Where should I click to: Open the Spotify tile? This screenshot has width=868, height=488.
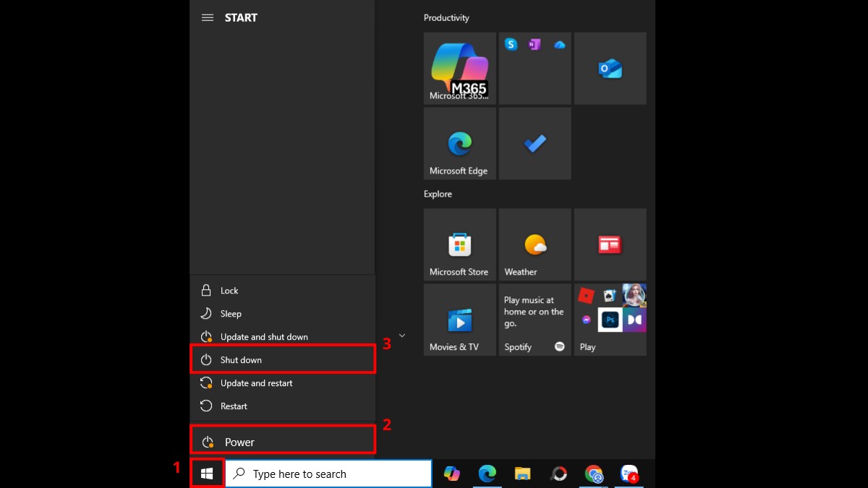535,318
